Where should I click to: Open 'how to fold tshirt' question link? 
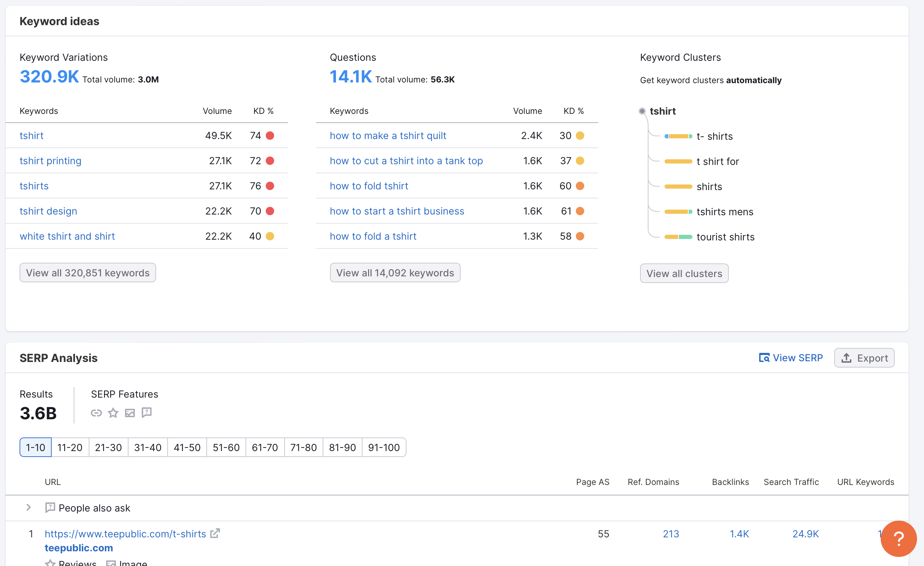pos(369,186)
